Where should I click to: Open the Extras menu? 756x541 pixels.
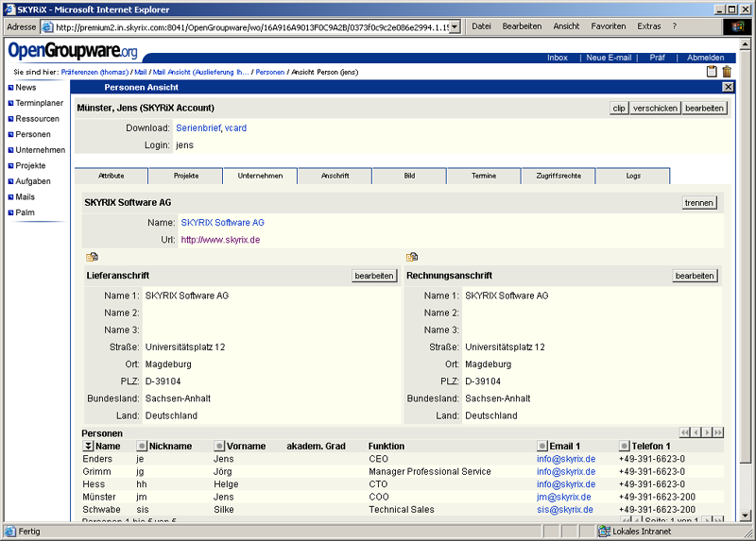(x=649, y=26)
